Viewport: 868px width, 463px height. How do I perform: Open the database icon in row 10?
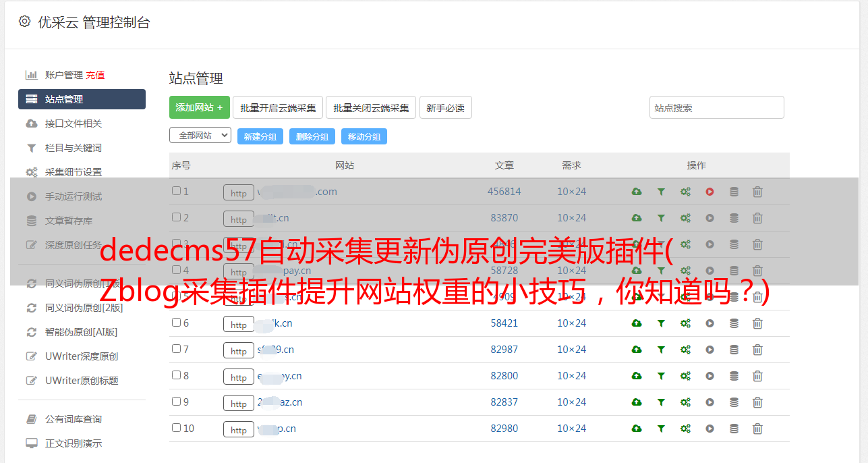tap(734, 429)
